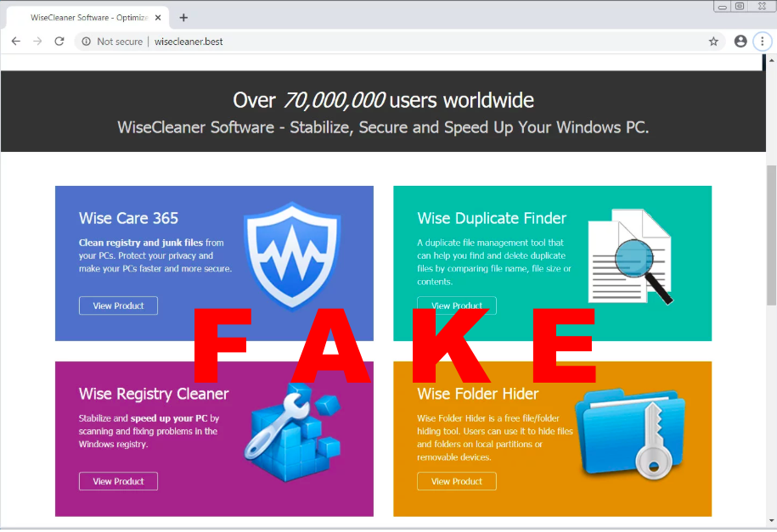Open the Chrome profile account icon
Image resolution: width=777 pixels, height=532 pixels.
(x=740, y=42)
